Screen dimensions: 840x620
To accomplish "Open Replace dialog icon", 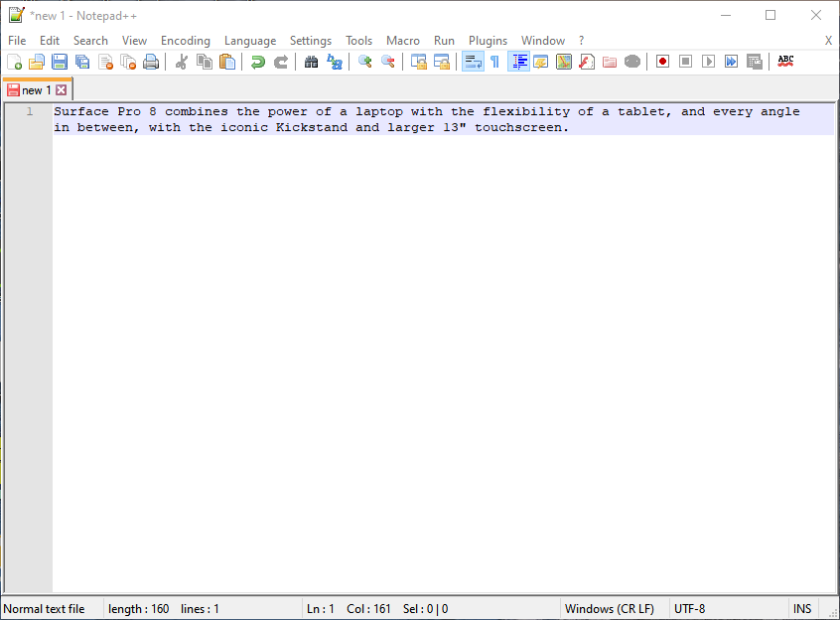I will [335, 63].
